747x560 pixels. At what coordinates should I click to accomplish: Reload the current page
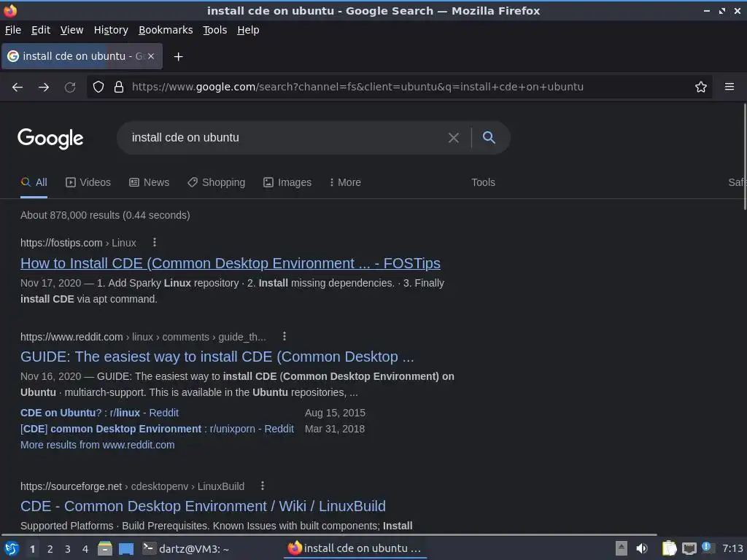point(70,87)
